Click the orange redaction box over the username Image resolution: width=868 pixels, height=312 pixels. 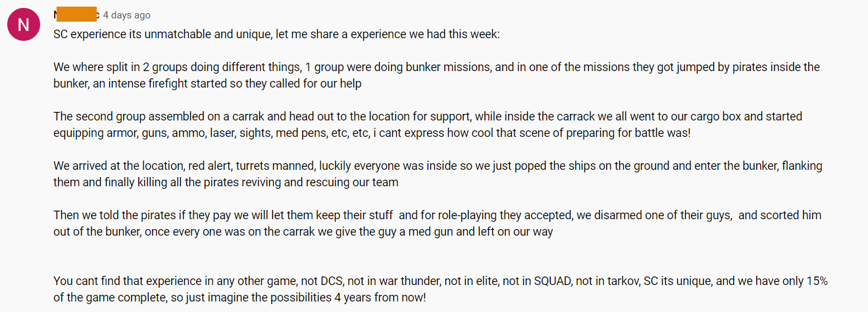[x=77, y=14]
